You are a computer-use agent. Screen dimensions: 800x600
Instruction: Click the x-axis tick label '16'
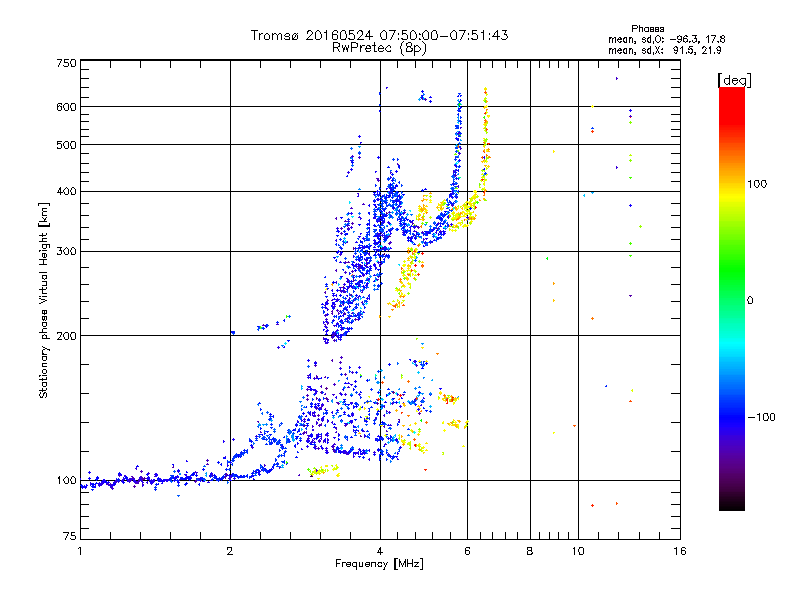click(x=680, y=551)
